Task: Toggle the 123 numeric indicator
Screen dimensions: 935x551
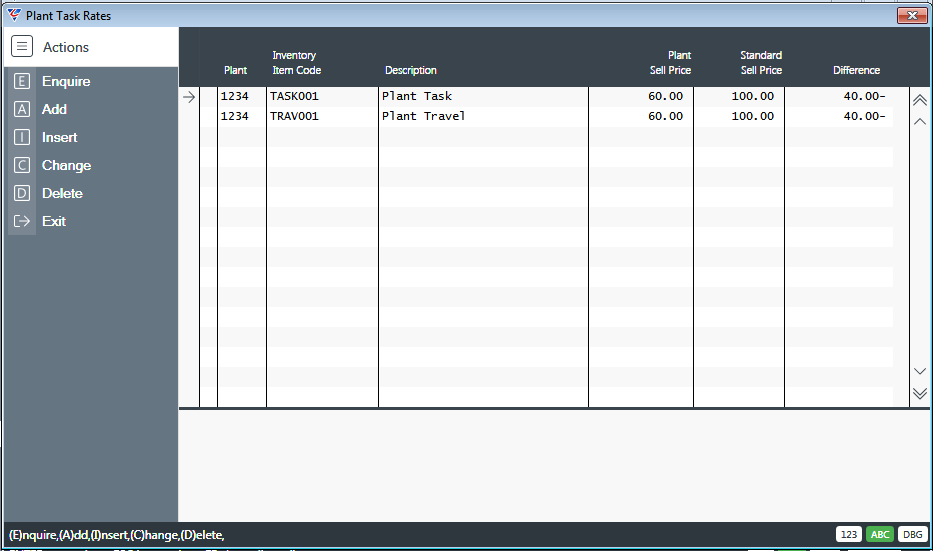Action: [x=849, y=534]
